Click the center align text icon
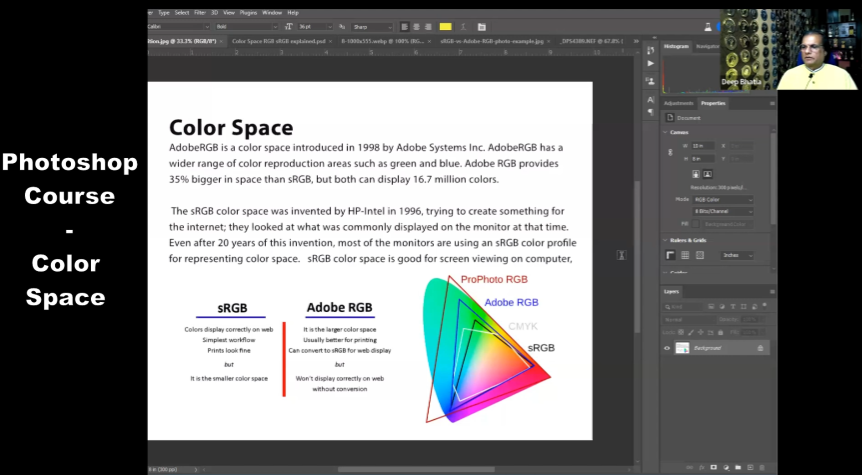This screenshot has height=475, width=862. 416,26
